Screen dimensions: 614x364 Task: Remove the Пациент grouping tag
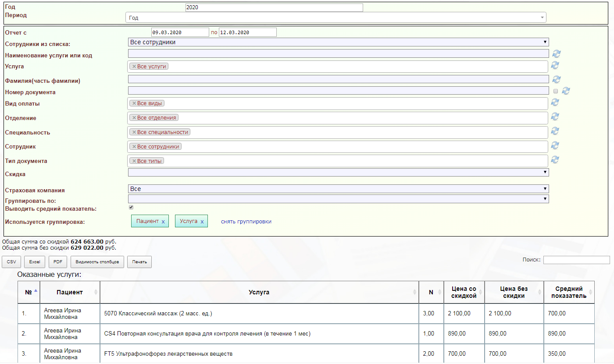tap(163, 222)
